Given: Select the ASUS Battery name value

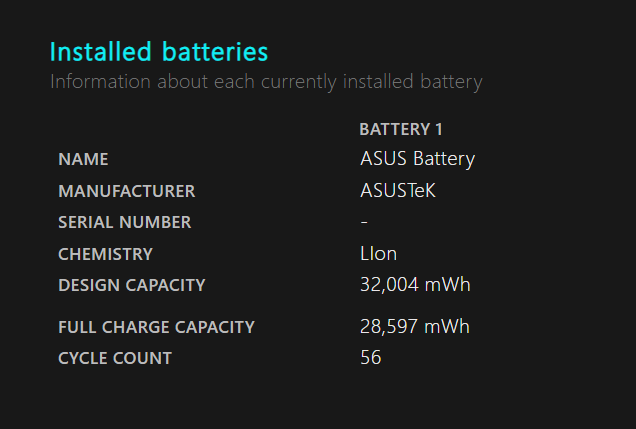Looking at the screenshot, I should tap(417, 159).
